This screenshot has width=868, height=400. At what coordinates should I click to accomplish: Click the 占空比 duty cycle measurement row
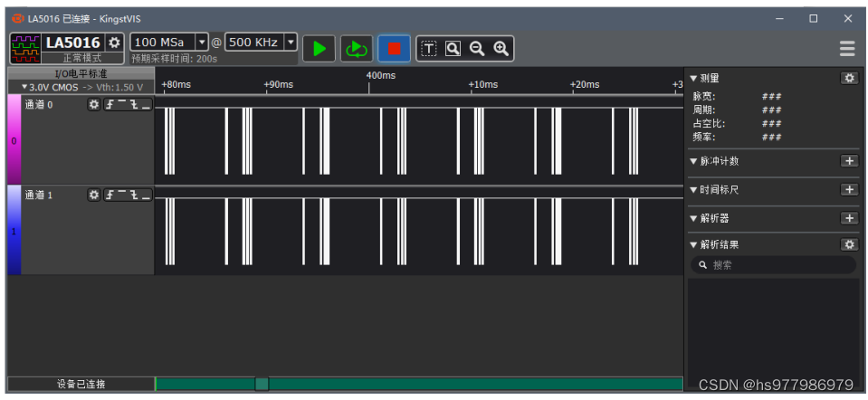(x=738, y=123)
